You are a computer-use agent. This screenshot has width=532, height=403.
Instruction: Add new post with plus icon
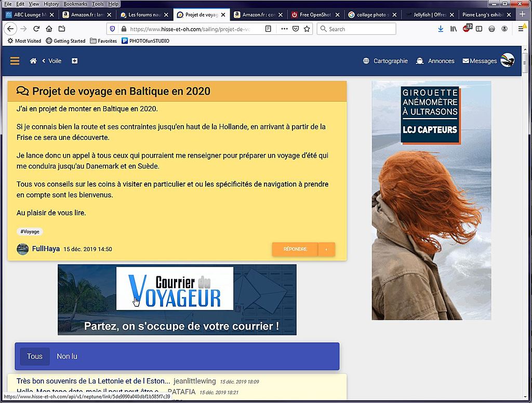[75, 61]
